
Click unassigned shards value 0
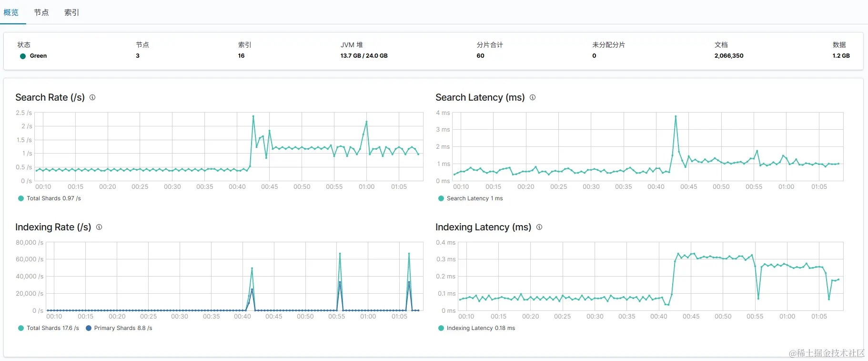594,56
